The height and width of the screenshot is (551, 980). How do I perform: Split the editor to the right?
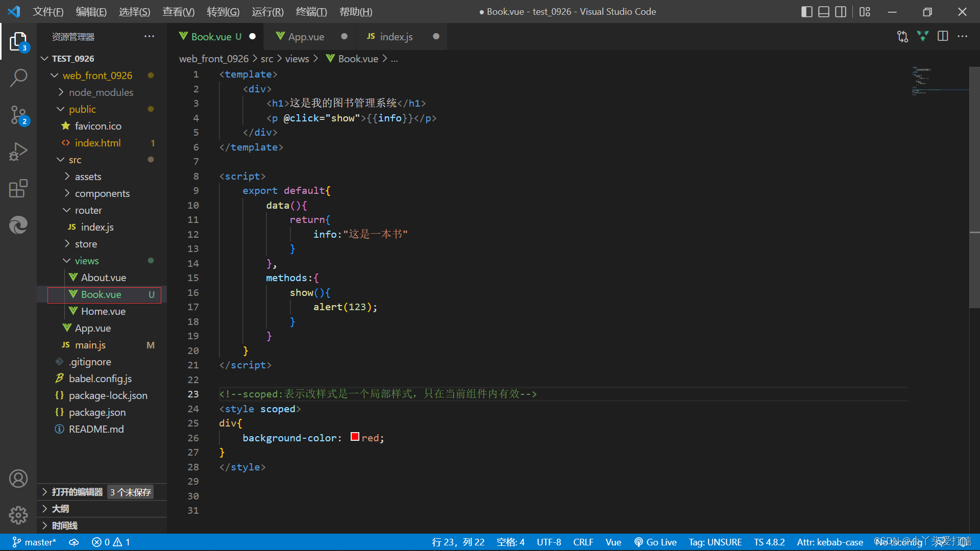point(943,36)
